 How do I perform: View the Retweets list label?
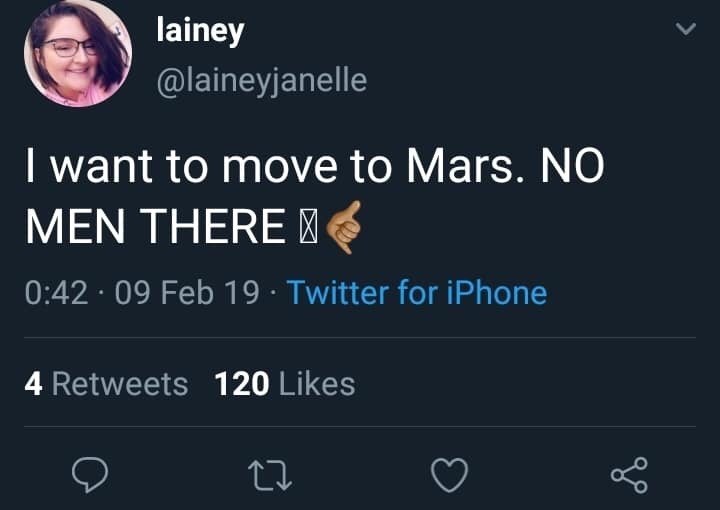point(119,383)
